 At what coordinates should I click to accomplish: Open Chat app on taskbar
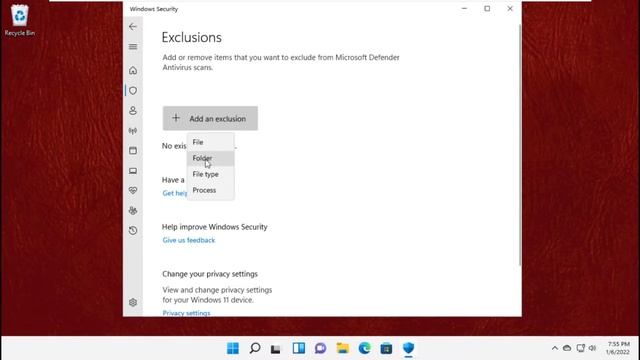(x=320, y=348)
